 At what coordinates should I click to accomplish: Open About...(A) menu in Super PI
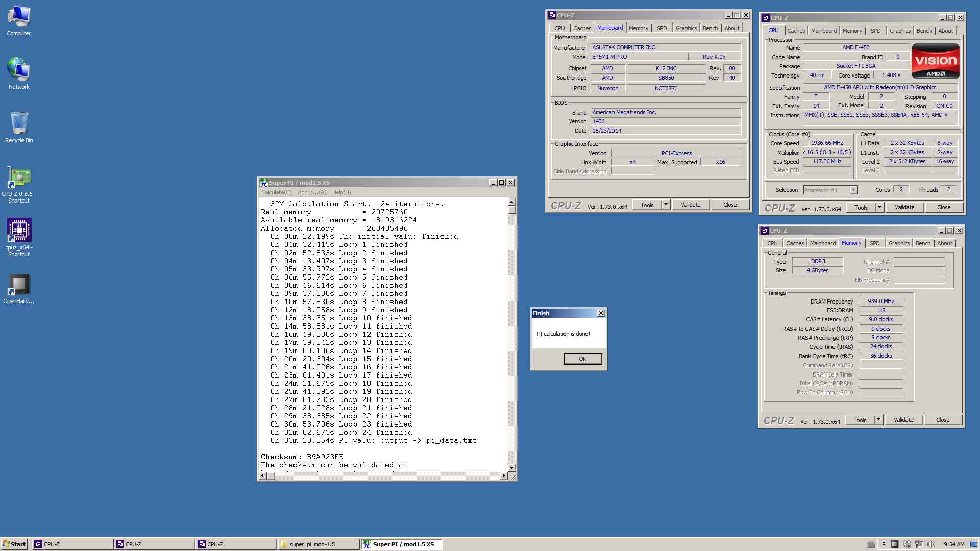click(x=312, y=192)
